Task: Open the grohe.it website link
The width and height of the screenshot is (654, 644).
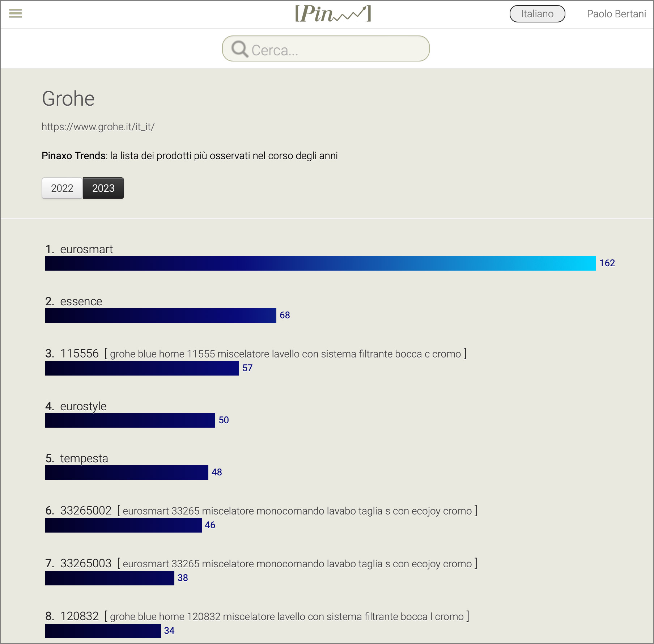Action: pos(98,127)
